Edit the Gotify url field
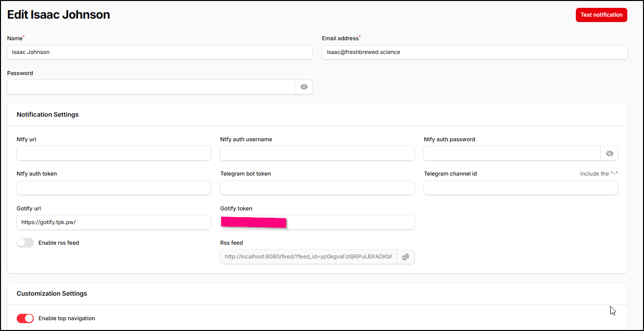 pyautogui.click(x=114, y=223)
